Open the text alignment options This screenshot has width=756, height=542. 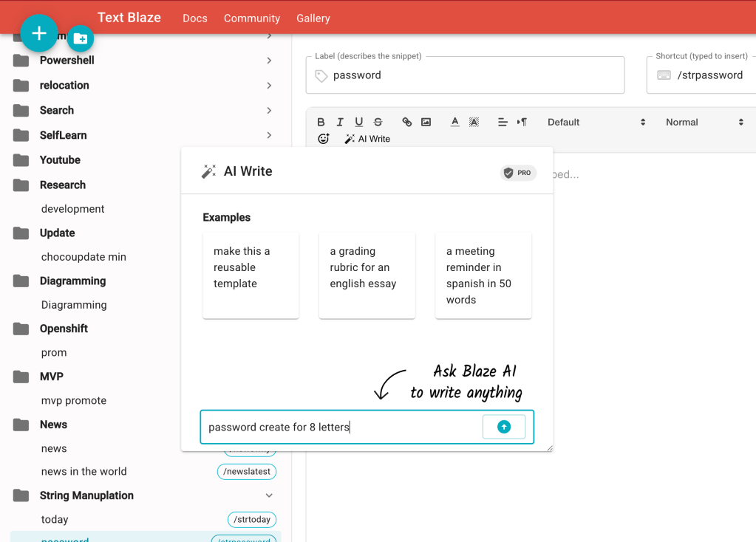click(503, 122)
